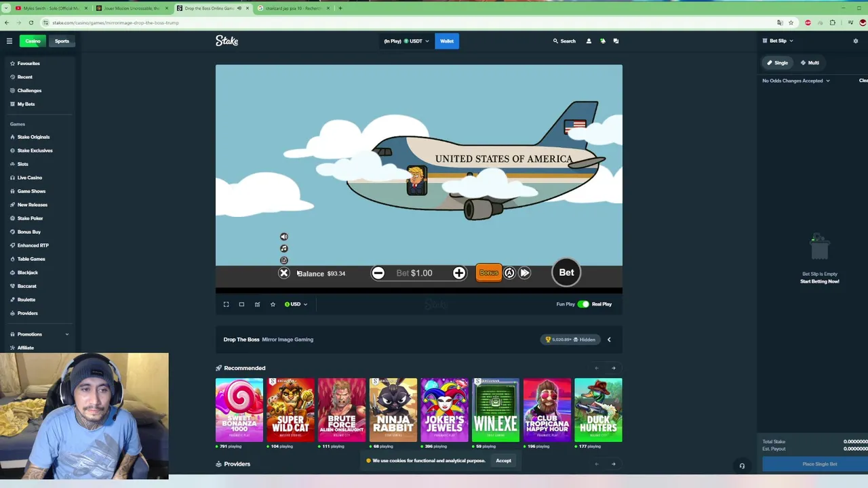868x488 pixels.
Task: Open the notifications bell
Action: tap(602, 41)
